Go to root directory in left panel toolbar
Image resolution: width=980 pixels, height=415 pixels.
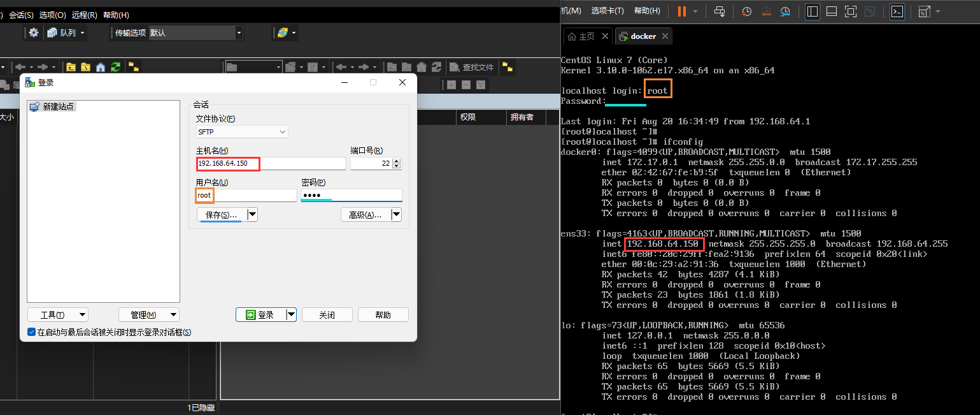click(x=85, y=67)
